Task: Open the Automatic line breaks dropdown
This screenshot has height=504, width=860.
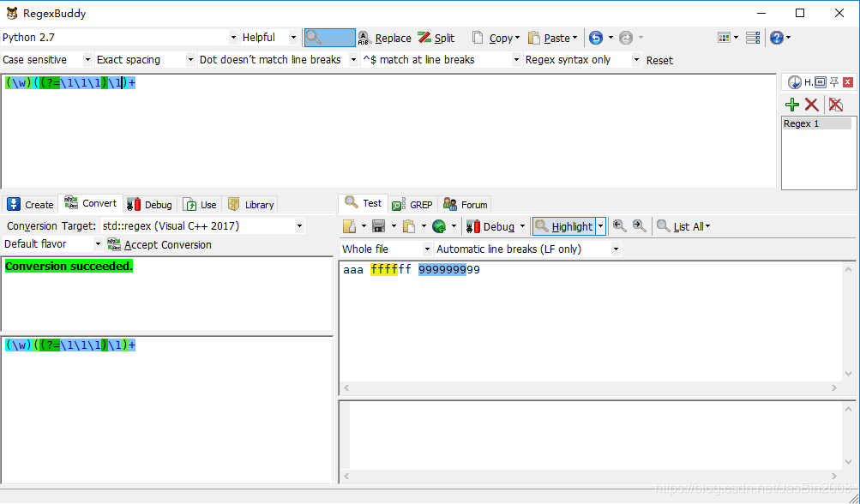Action: click(x=527, y=249)
